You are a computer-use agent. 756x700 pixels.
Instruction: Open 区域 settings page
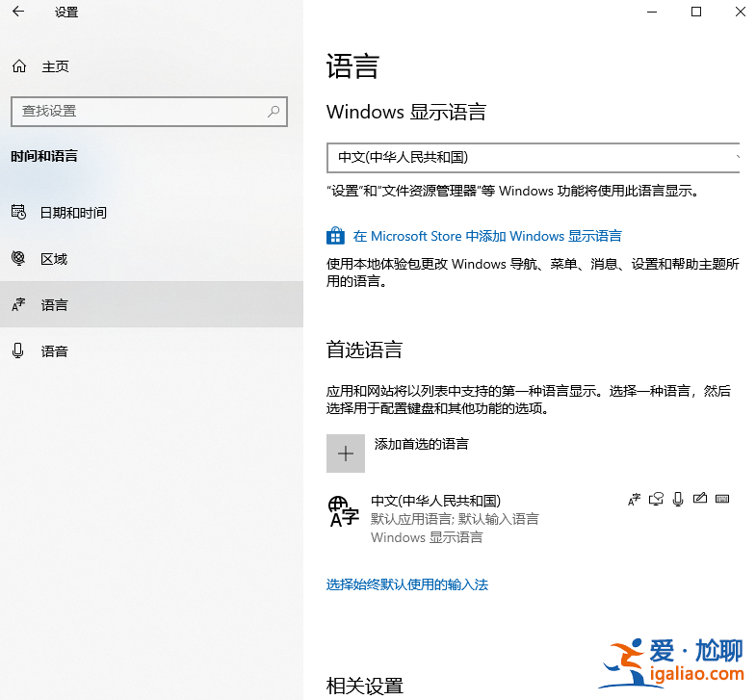point(151,258)
